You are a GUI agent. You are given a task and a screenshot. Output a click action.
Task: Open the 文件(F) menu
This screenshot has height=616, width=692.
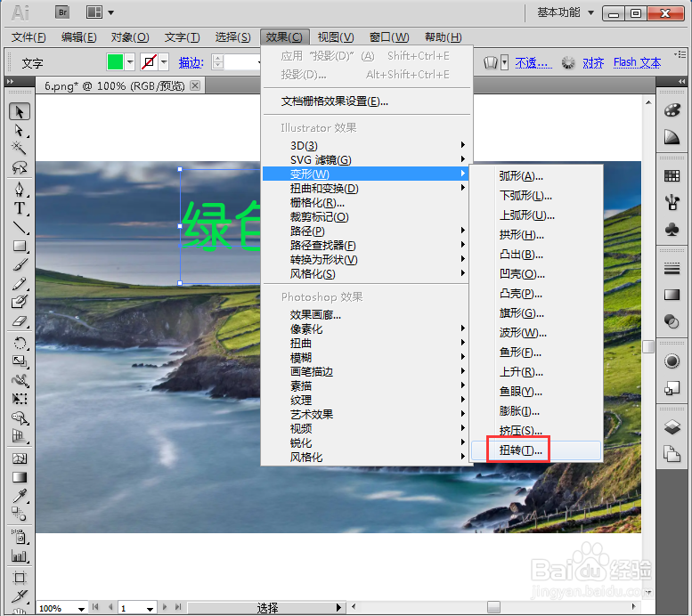pos(28,37)
